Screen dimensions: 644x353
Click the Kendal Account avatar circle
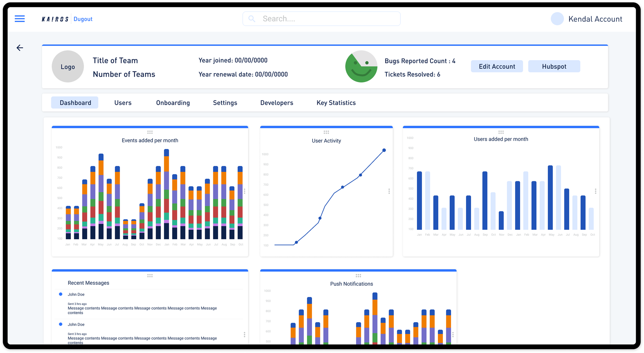point(557,19)
